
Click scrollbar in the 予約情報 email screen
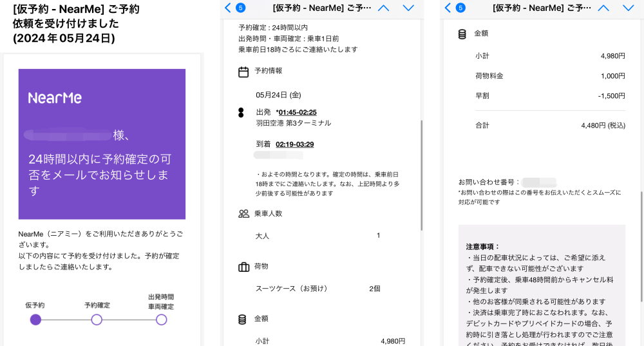click(421, 175)
